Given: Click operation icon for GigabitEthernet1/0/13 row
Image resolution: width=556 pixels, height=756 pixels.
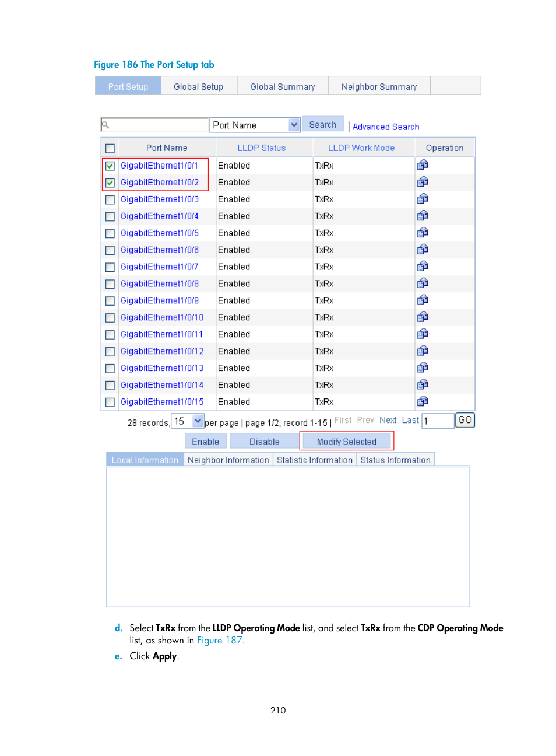Looking at the screenshot, I should pyautogui.click(x=423, y=368).
